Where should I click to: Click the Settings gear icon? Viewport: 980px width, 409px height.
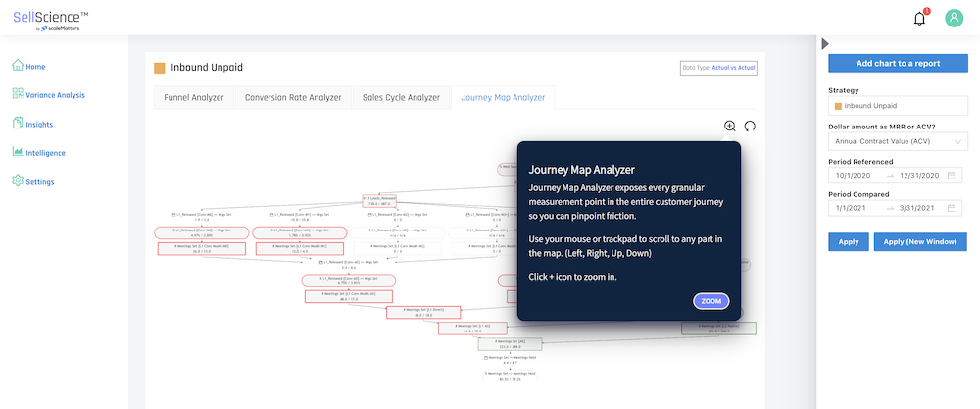point(18,181)
